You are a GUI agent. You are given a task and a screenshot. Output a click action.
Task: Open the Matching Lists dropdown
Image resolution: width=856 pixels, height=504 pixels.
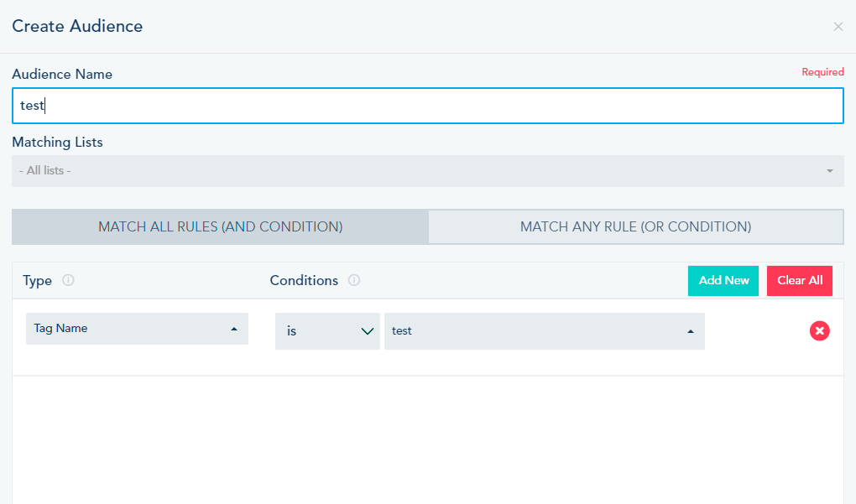[x=428, y=171]
